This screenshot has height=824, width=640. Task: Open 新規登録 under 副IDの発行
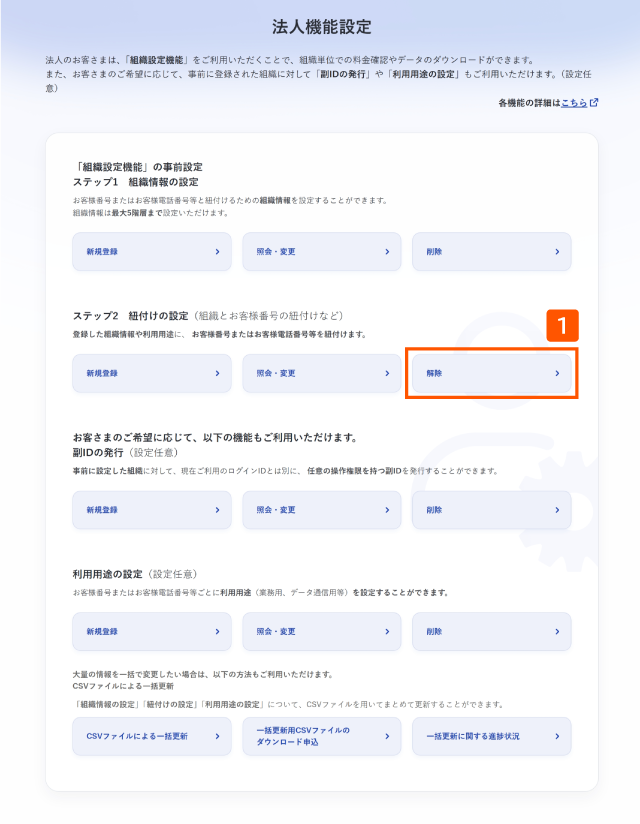(x=152, y=510)
